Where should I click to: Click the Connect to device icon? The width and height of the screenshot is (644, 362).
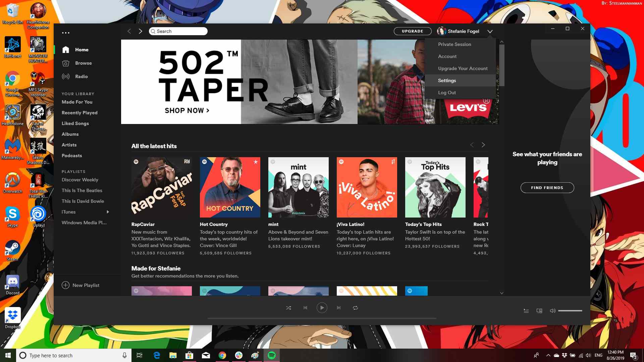coord(539,311)
